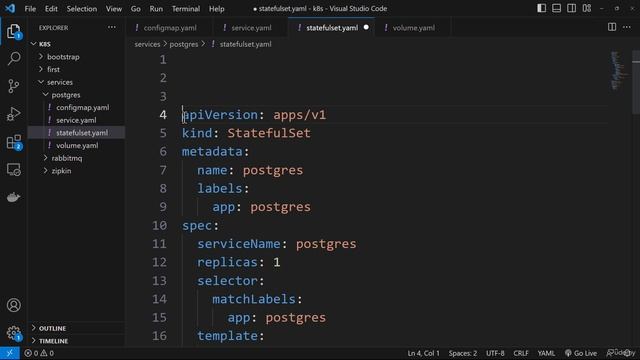Open Customize Layout icon
Image resolution: width=640 pixels, height=360 pixels.
click(587, 8)
